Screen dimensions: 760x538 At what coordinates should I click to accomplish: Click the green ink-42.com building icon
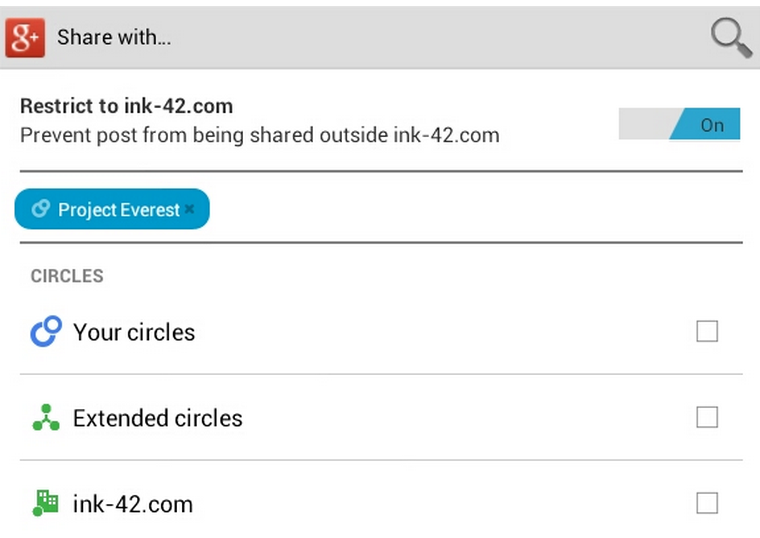pyautogui.click(x=46, y=503)
